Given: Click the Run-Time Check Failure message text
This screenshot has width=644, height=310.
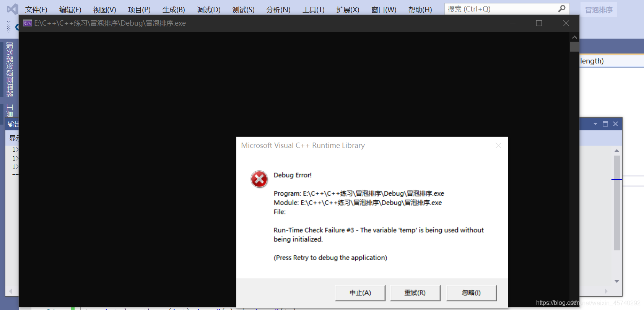Looking at the screenshot, I should click(379, 235).
